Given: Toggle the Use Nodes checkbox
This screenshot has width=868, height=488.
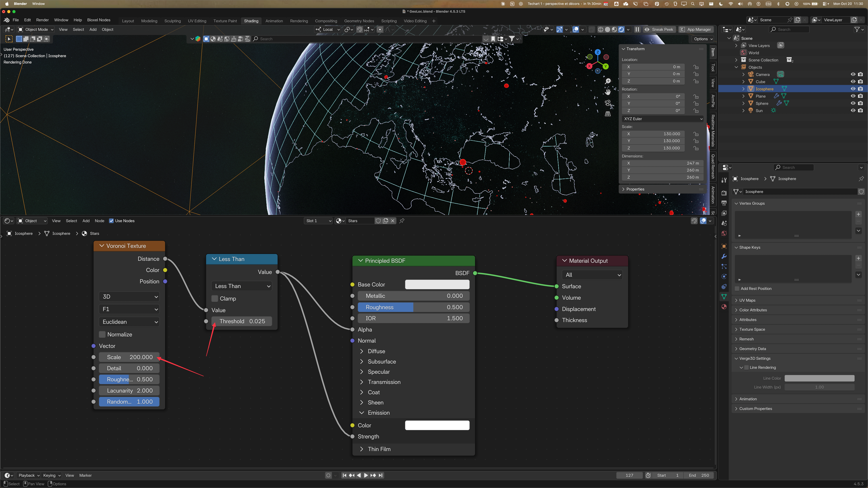Looking at the screenshot, I should click(111, 221).
